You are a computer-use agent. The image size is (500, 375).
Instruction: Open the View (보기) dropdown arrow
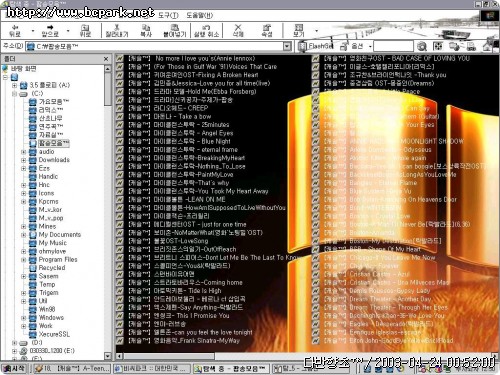(316, 31)
